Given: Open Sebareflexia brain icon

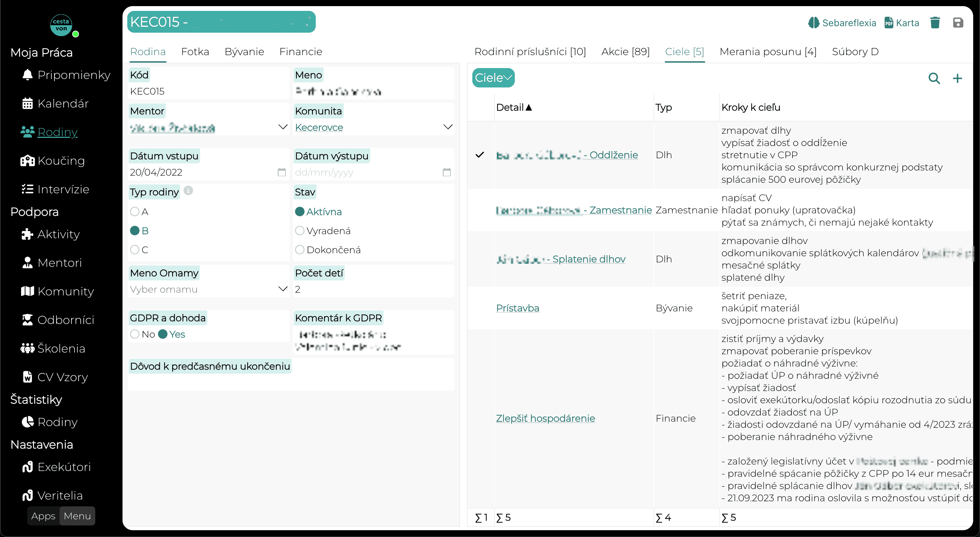Looking at the screenshot, I should [814, 23].
